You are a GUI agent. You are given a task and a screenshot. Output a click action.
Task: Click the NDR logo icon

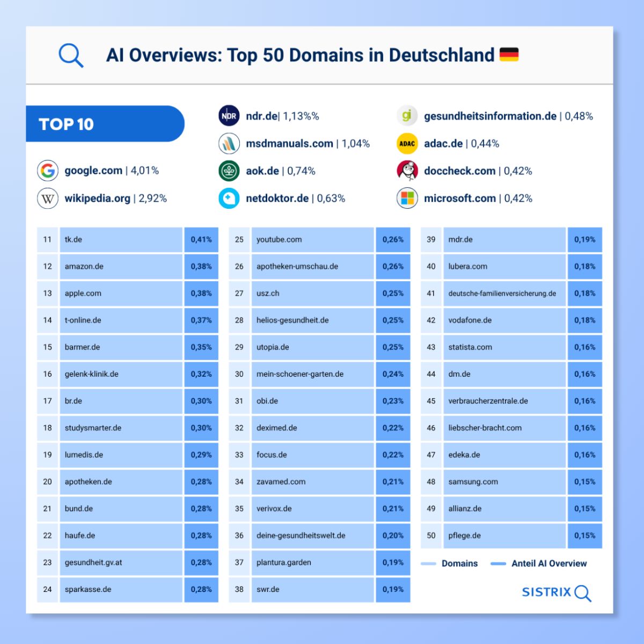(229, 116)
